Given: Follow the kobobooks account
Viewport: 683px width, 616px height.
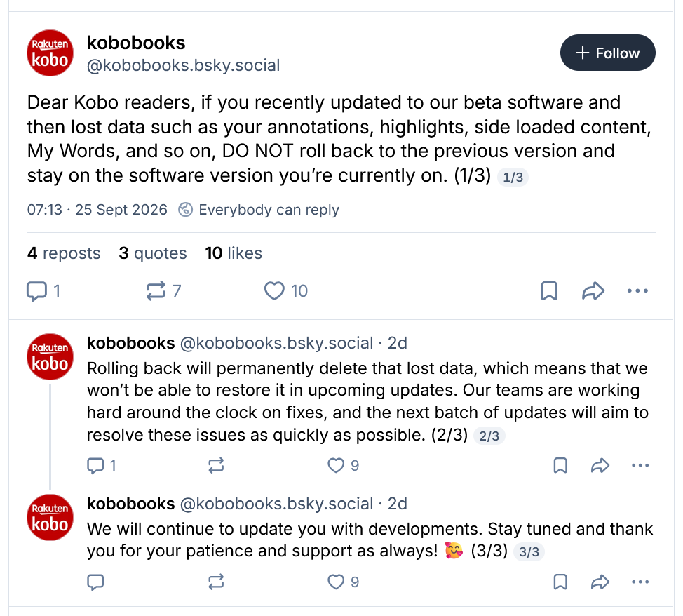Looking at the screenshot, I should (607, 53).
